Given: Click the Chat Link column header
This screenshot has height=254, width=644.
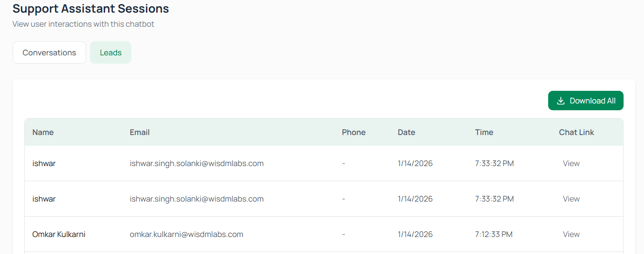Looking at the screenshot, I should pos(576,132).
